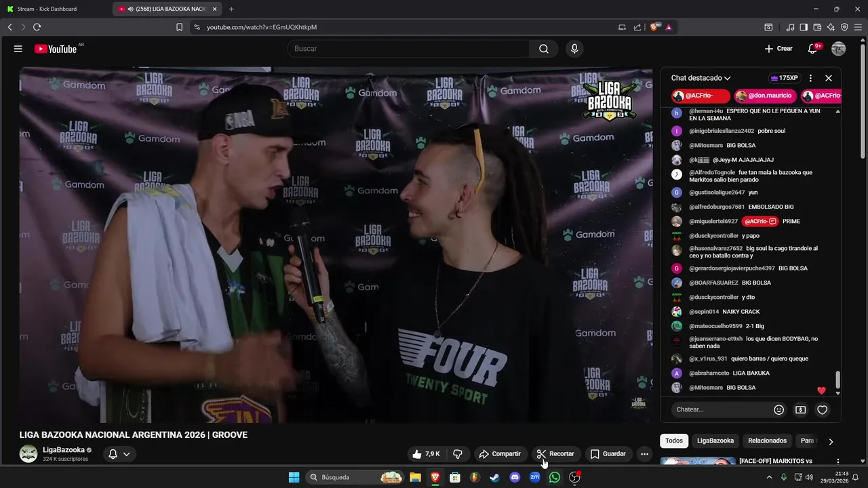Open more video actions ellipsis
Image resolution: width=868 pixels, height=488 pixels.
coord(645,454)
